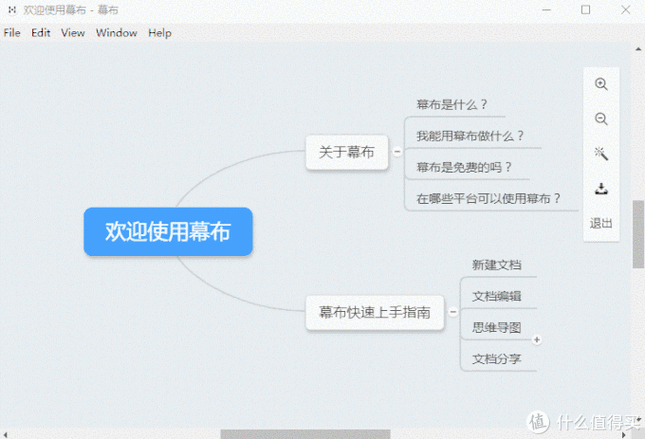Screen dimensions: 645x439
Task: Maximize the 幕布 window
Action: tap(585, 9)
